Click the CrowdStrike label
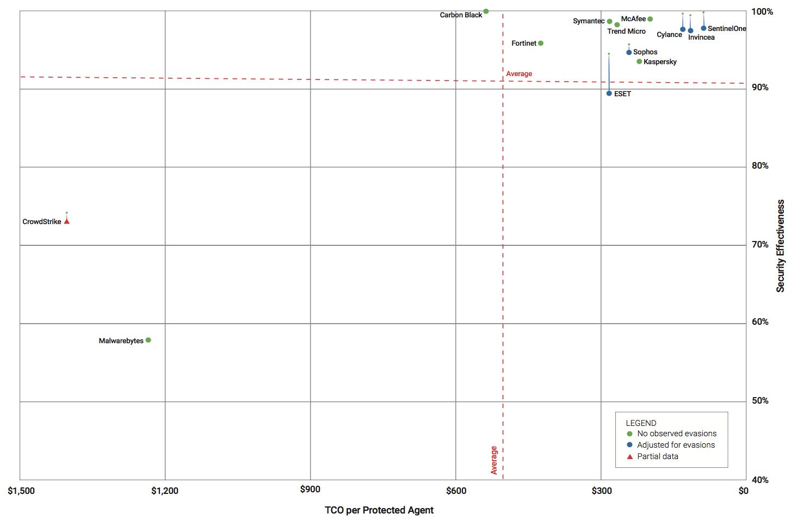The height and width of the screenshot is (532, 803). [x=42, y=222]
